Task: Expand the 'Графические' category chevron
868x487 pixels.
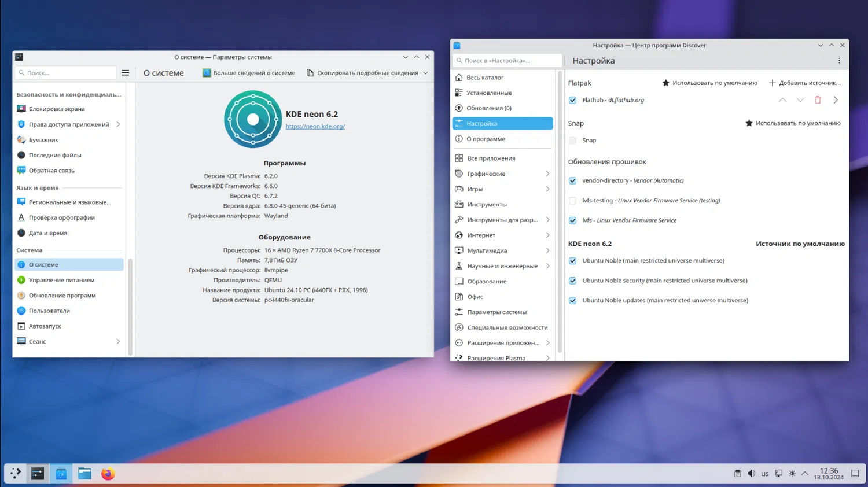Action: click(x=547, y=174)
